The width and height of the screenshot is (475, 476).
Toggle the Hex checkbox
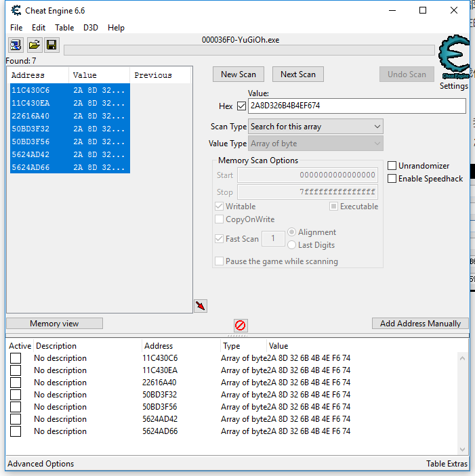(x=241, y=106)
